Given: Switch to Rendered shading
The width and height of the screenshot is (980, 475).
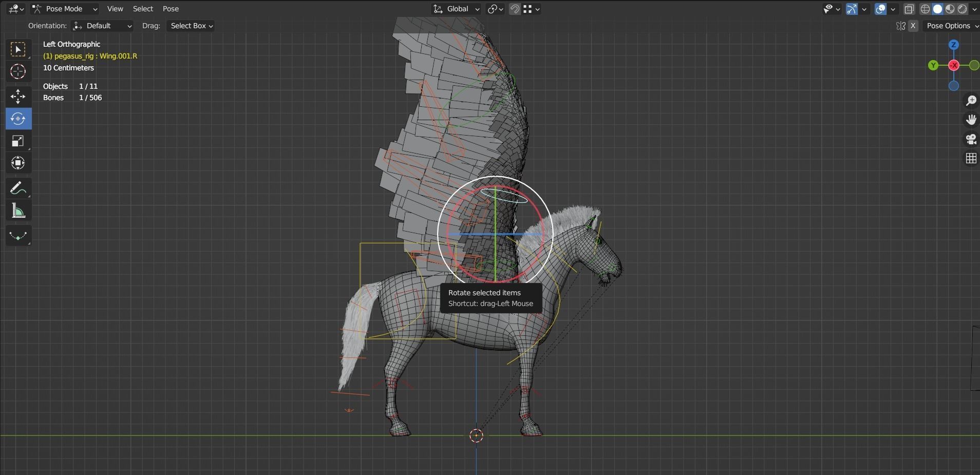Looking at the screenshot, I should coord(962,9).
